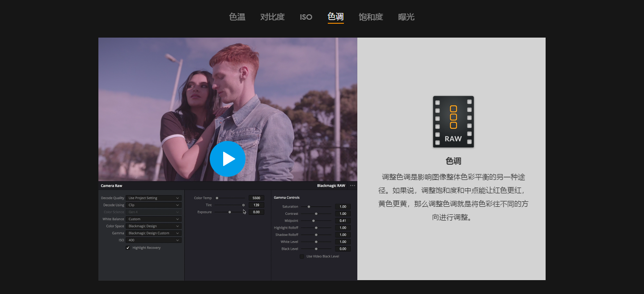This screenshot has width=644, height=294.
Task: Enable Use Video Black Level checkbox
Action: (x=302, y=256)
